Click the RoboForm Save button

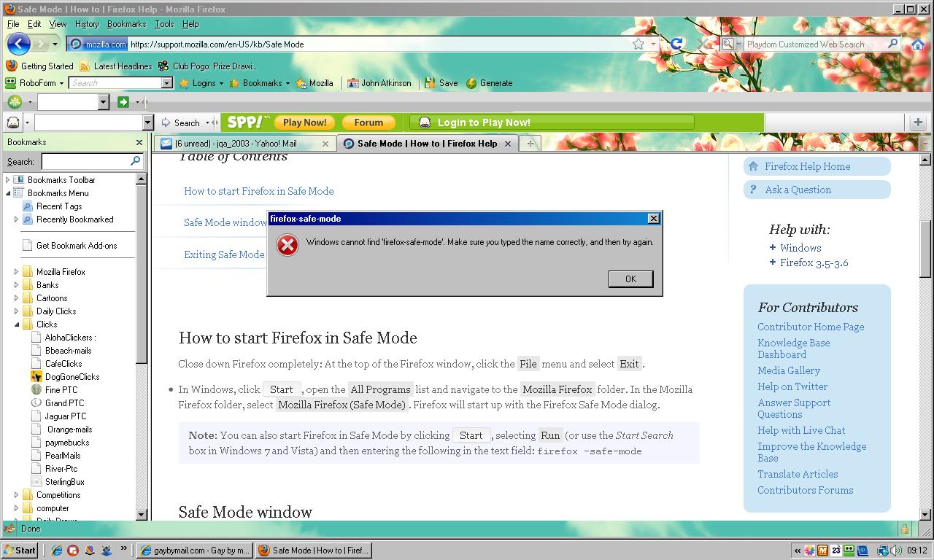[441, 83]
